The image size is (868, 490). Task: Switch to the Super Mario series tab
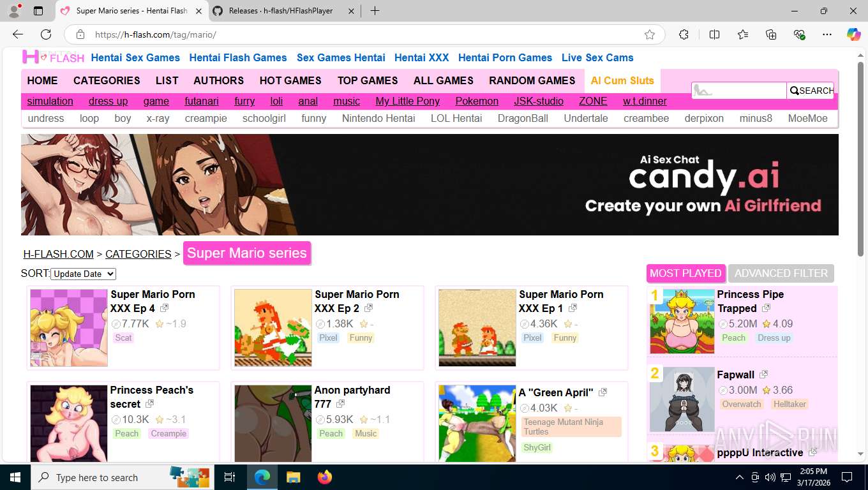click(132, 11)
